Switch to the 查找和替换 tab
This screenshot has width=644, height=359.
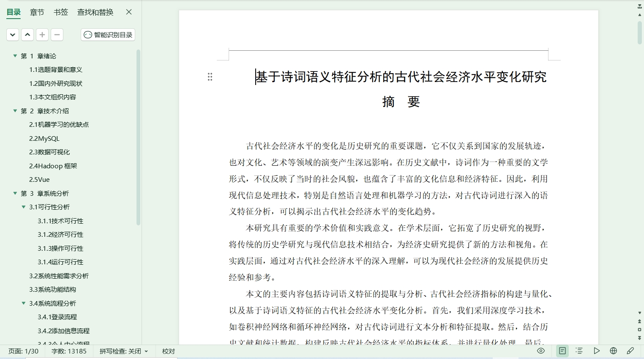point(96,12)
